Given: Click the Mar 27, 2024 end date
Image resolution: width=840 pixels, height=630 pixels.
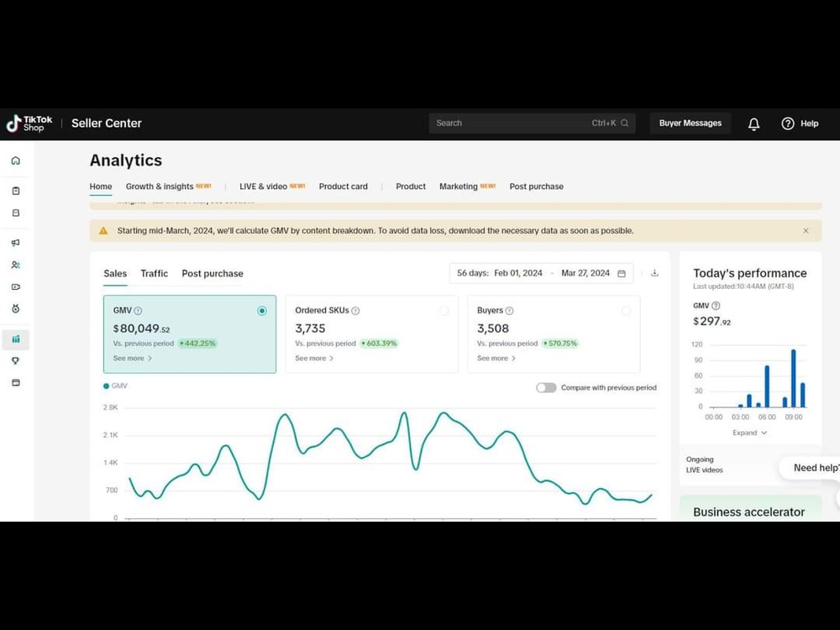Looking at the screenshot, I should (585, 273).
